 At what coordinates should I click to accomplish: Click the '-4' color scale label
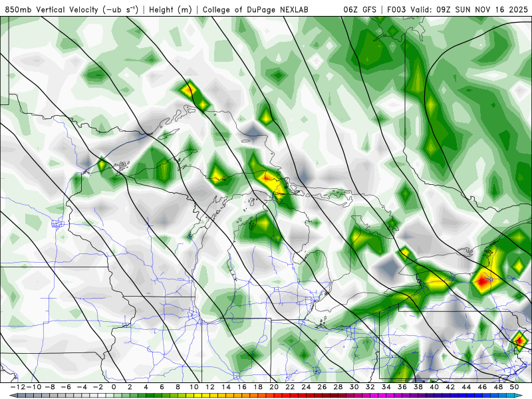82,387
